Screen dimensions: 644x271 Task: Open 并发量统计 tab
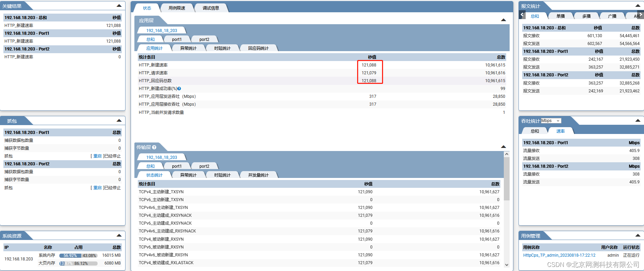[258, 175]
